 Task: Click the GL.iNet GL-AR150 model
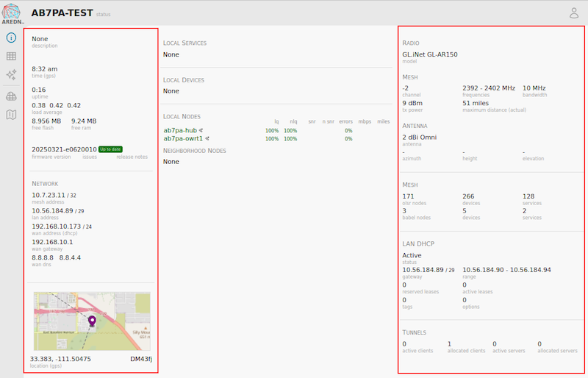(430, 54)
